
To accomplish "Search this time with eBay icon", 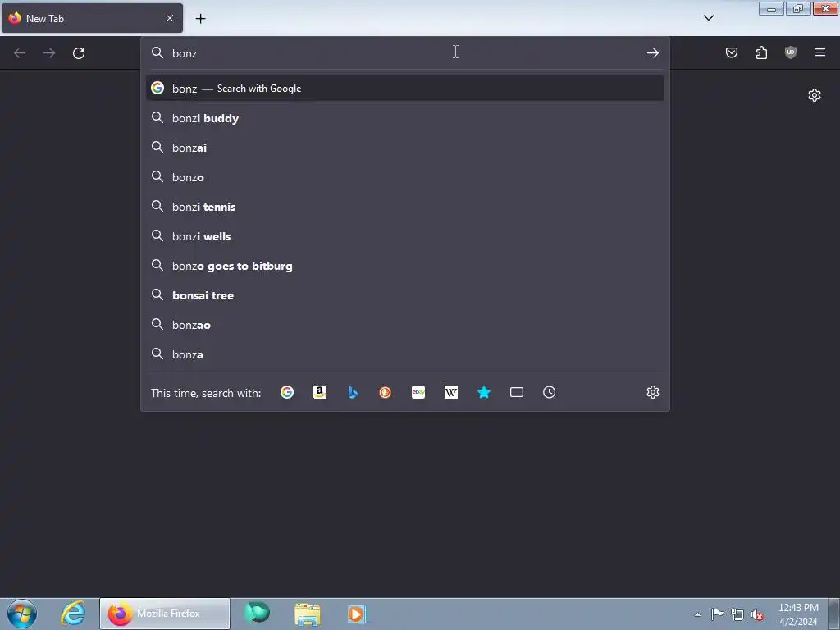I will pyautogui.click(x=418, y=392).
